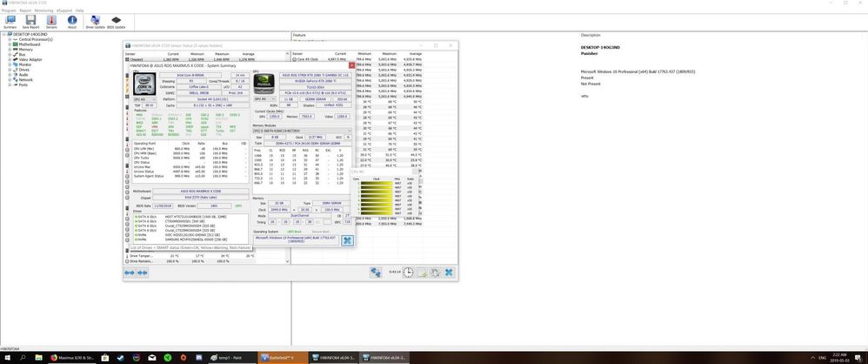The image size is (868, 364).
Task: Click the Save Report floppy icon
Action: pos(30,22)
